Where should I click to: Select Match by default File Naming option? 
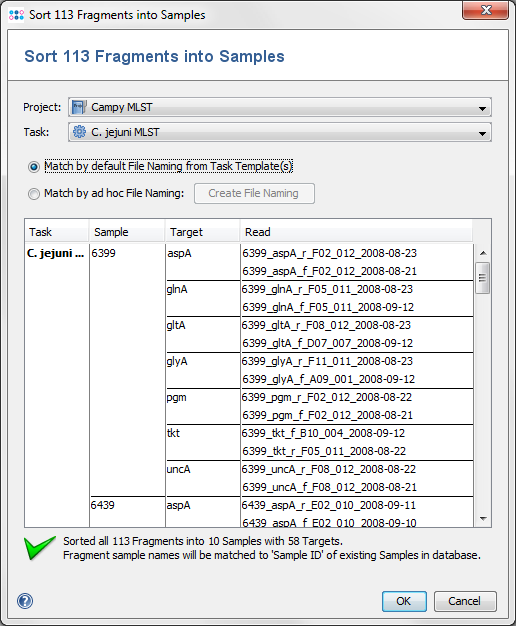pyautogui.click(x=34, y=166)
